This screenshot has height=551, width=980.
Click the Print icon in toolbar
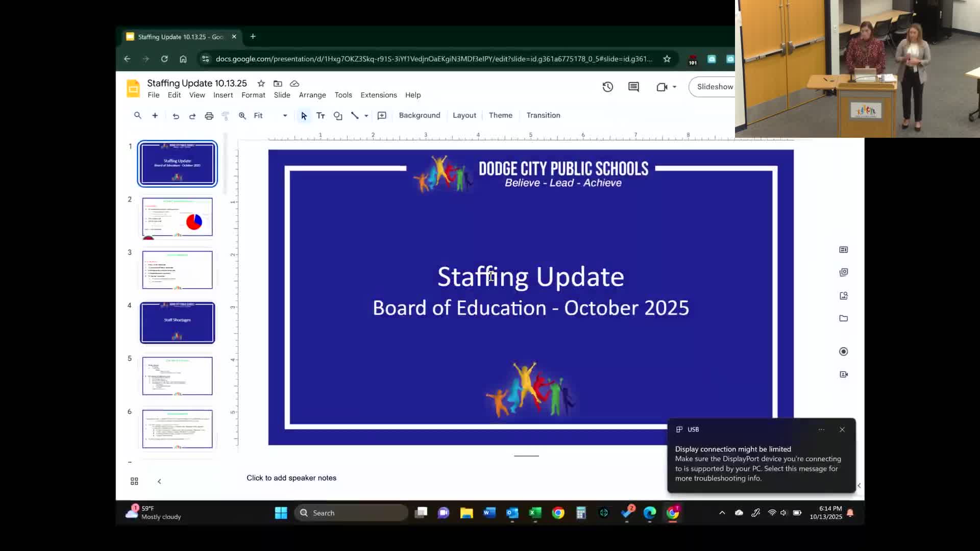pyautogui.click(x=209, y=116)
